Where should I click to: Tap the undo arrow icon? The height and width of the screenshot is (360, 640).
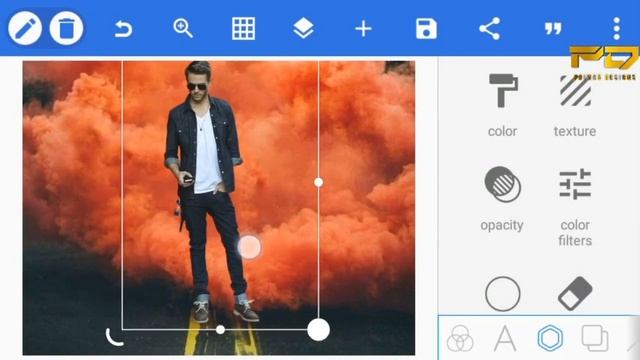[x=123, y=29]
